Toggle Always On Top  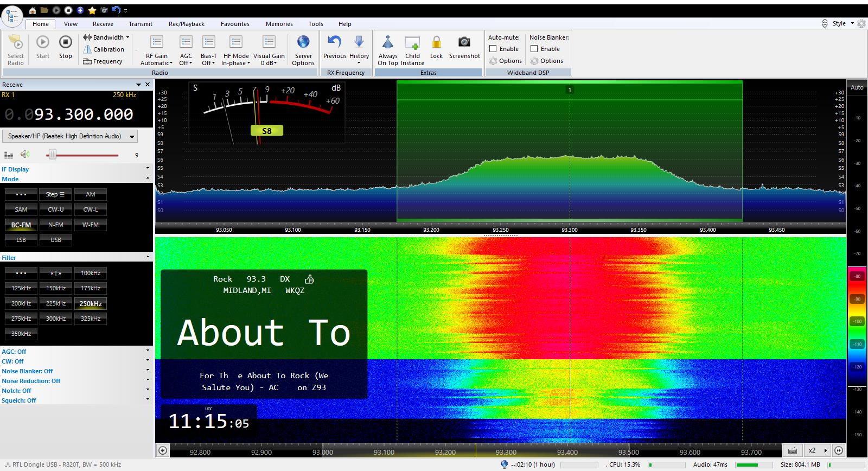click(388, 43)
